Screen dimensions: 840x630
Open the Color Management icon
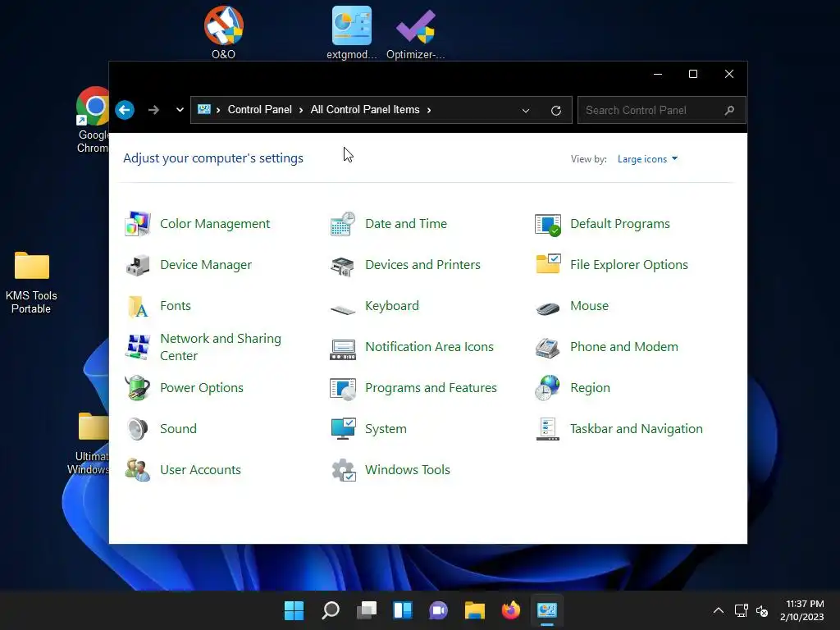click(138, 224)
